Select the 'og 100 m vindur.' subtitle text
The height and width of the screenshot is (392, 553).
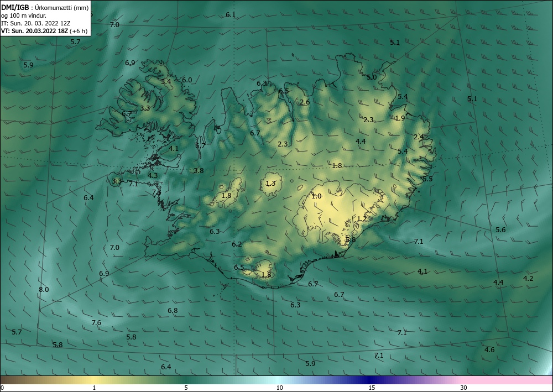coord(24,15)
